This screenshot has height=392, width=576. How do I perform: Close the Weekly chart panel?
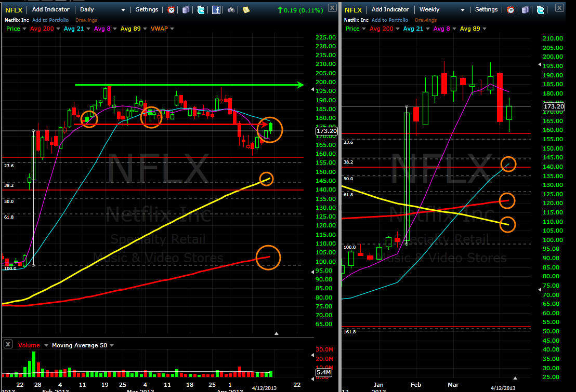click(x=559, y=7)
